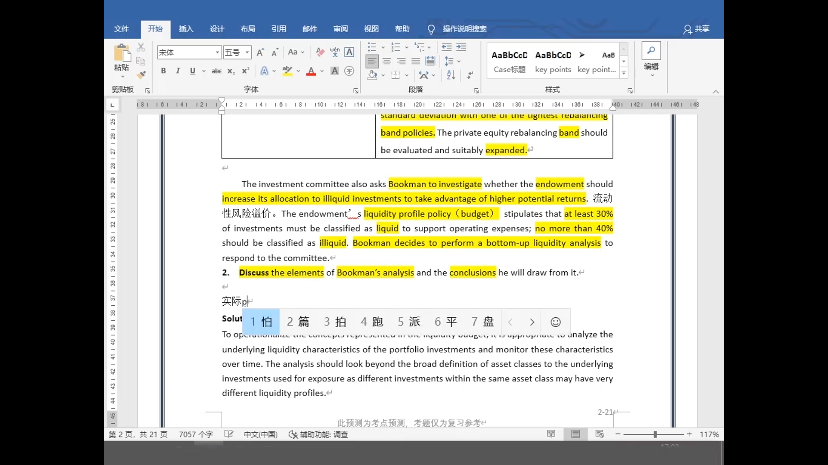Image resolution: width=828 pixels, height=465 pixels.
Task: Apply yellow text highlight color
Action: pyautogui.click(x=287, y=71)
